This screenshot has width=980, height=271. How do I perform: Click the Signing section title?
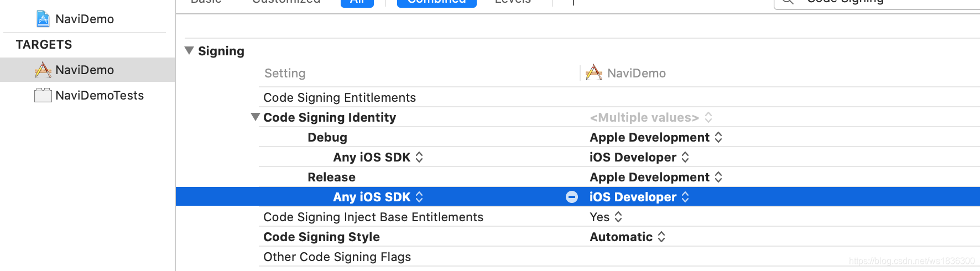(221, 51)
